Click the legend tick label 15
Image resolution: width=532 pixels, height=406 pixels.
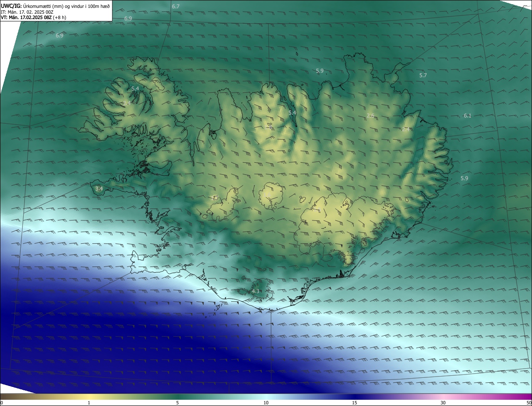355,403
